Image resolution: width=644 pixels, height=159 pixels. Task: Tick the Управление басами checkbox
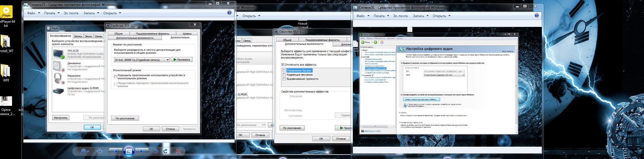[284, 71]
